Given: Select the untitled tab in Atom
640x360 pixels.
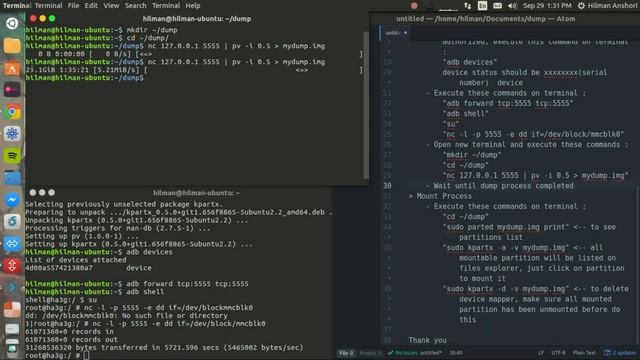Looking at the screenshot, I should 394,33.
